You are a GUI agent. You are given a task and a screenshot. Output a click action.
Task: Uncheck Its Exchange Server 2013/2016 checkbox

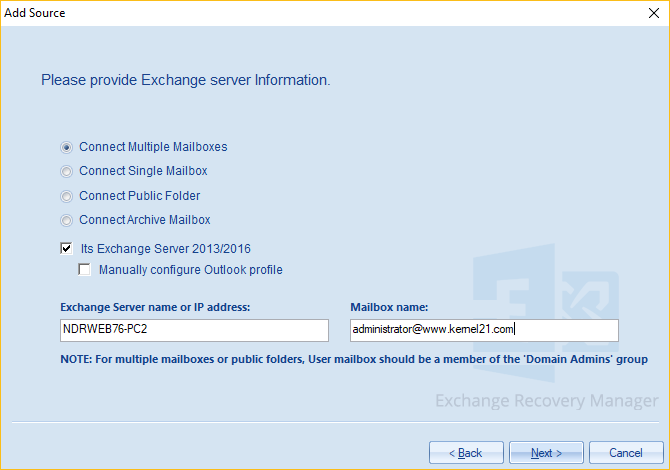tap(66, 248)
